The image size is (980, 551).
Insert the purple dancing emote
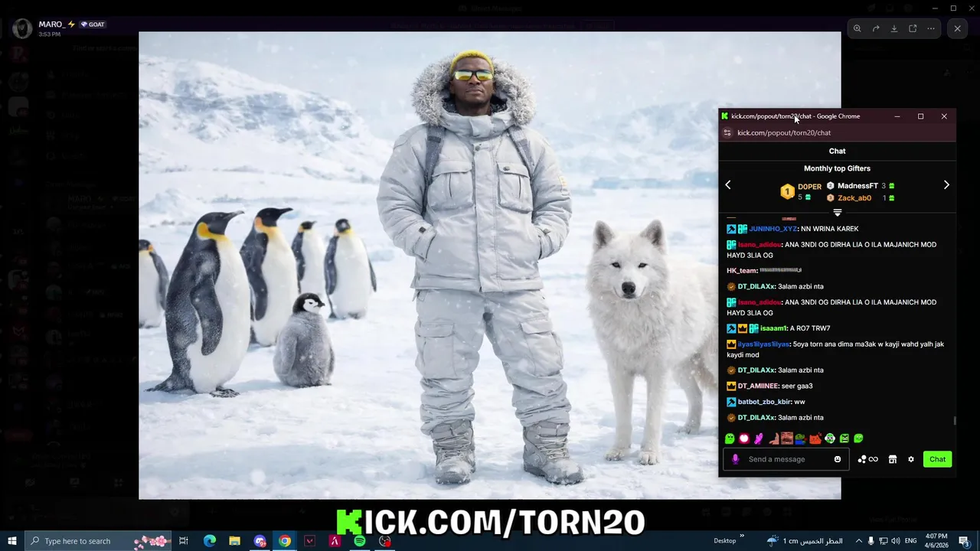coord(758,439)
